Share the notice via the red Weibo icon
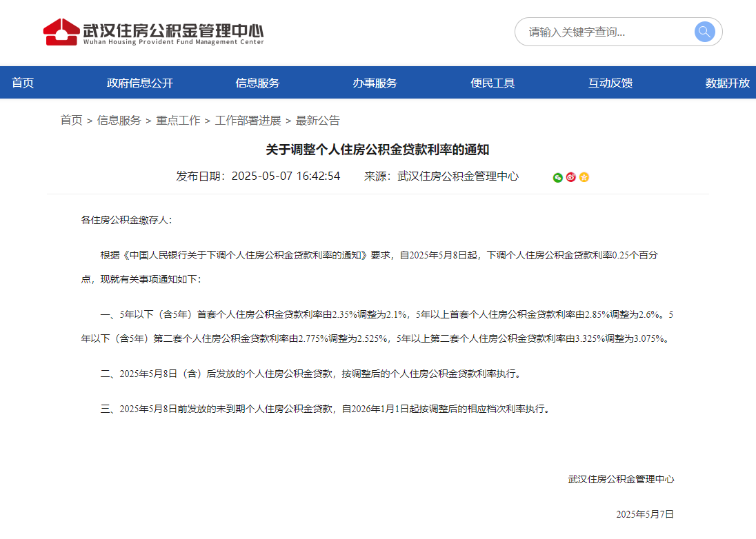Screen dimensions: 756x539 tap(571, 177)
